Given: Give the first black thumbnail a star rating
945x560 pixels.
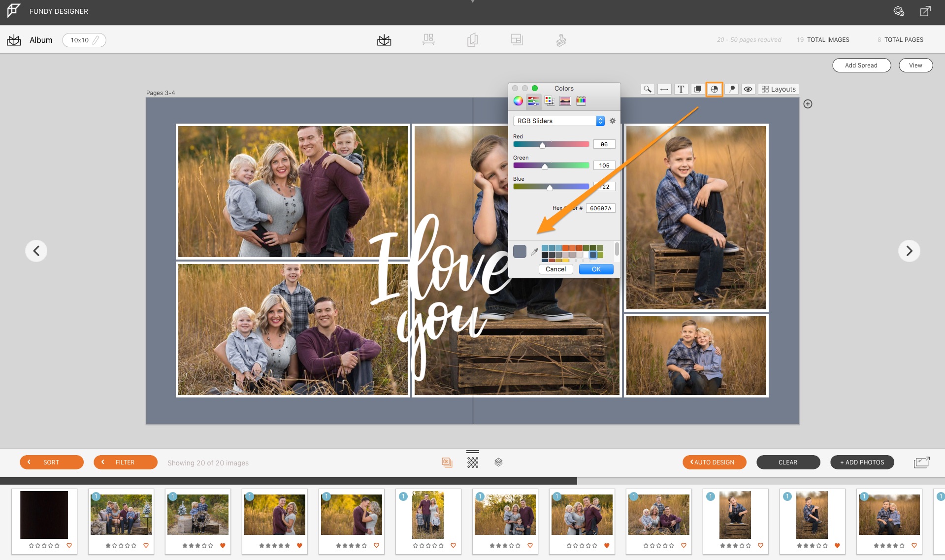Looking at the screenshot, I should 44,545.
